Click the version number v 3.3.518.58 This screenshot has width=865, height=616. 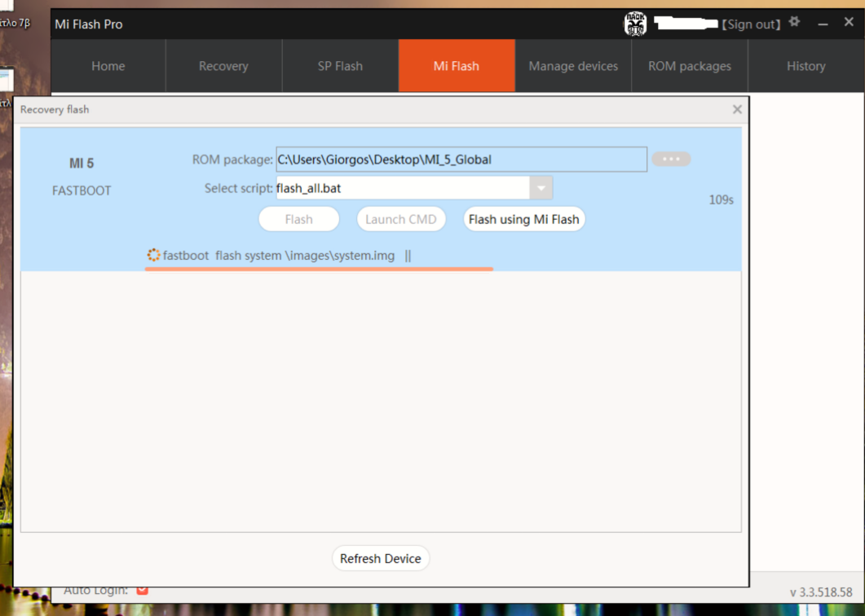(x=821, y=592)
